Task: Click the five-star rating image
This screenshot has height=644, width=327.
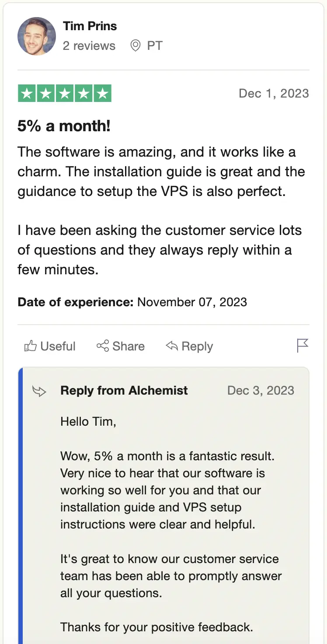Action: [65, 94]
